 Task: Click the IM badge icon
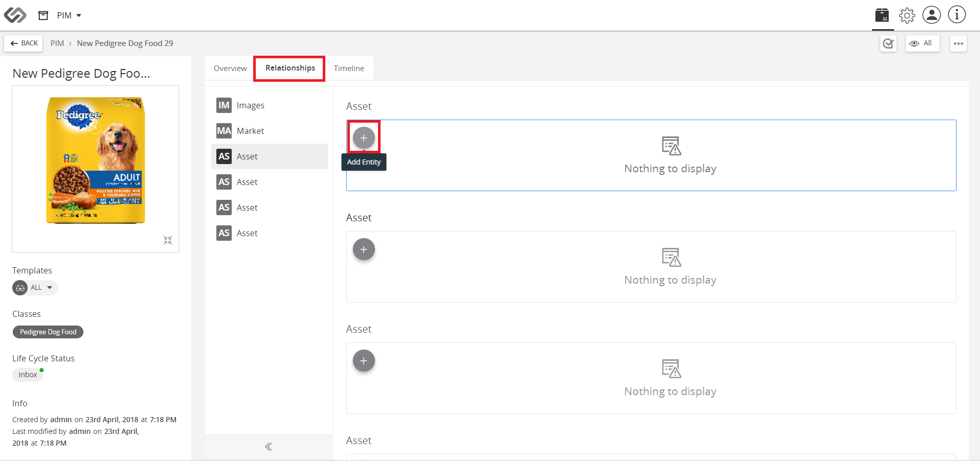coord(224,105)
